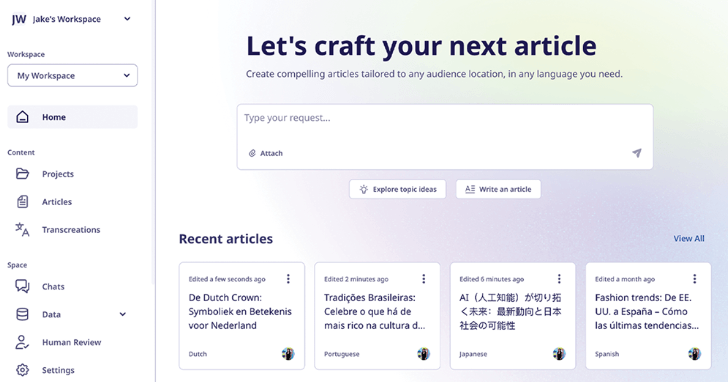This screenshot has width=728, height=382.
Task: Click the Home house icon
Action: click(22, 117)
